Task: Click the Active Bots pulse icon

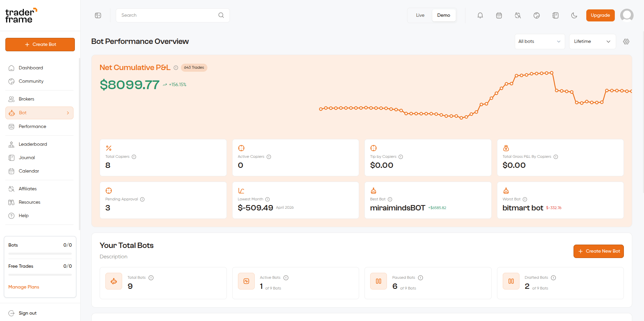Action: [246, 281]
